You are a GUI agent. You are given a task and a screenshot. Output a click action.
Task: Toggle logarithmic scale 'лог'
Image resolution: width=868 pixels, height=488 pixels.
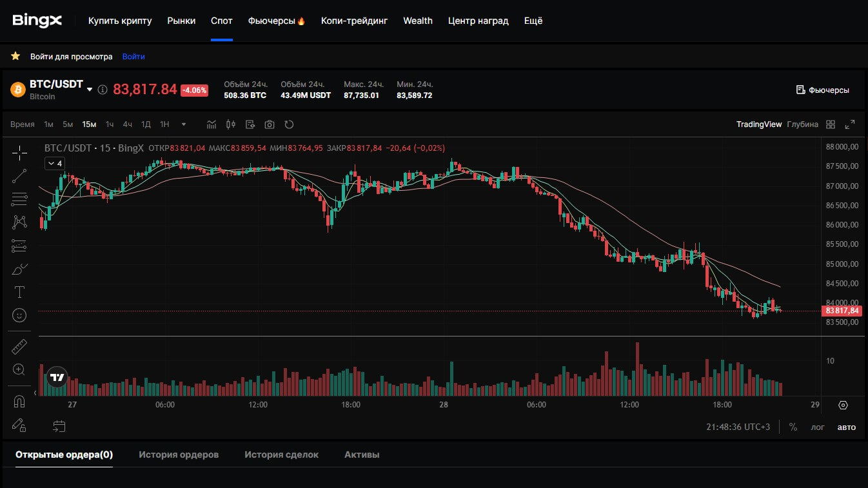[818, 427]
